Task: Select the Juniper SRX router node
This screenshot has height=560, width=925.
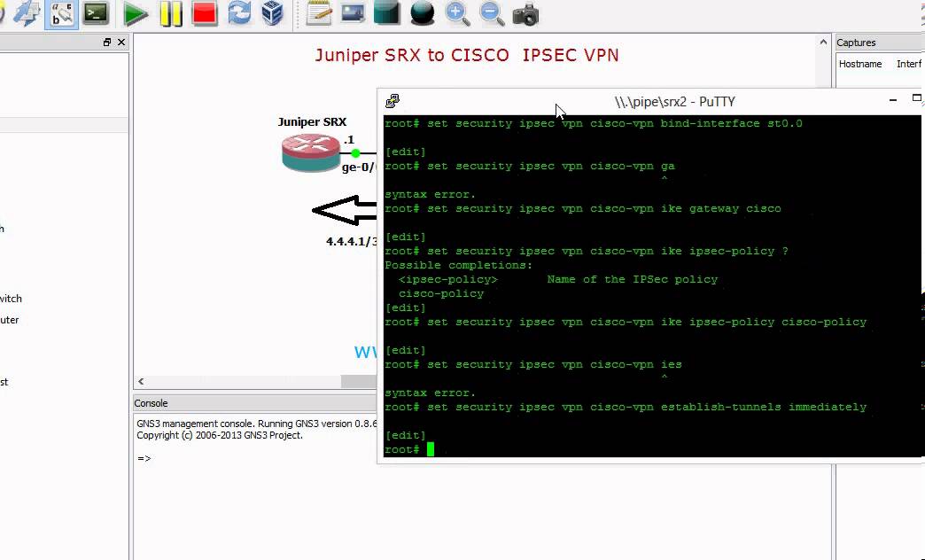Action: click(311, 152)
